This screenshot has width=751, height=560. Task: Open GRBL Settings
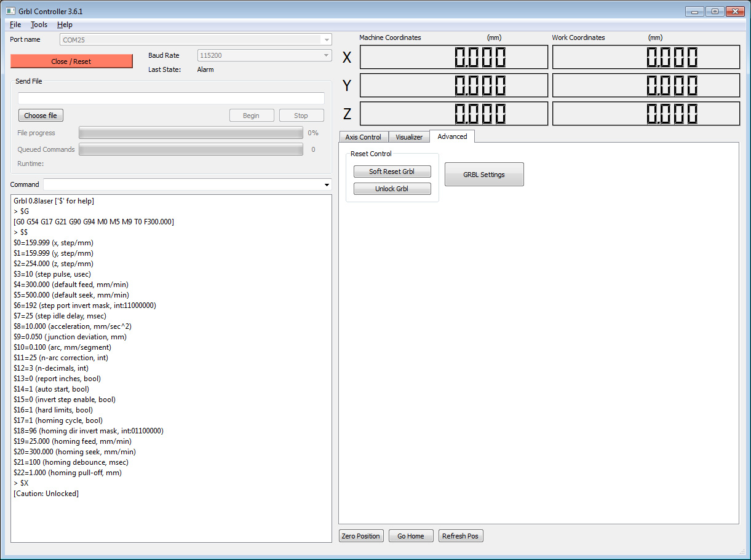coord(484,175)
